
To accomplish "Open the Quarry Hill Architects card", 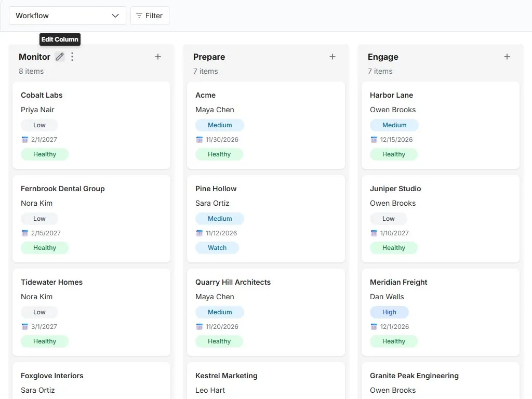I will point(266,312).
